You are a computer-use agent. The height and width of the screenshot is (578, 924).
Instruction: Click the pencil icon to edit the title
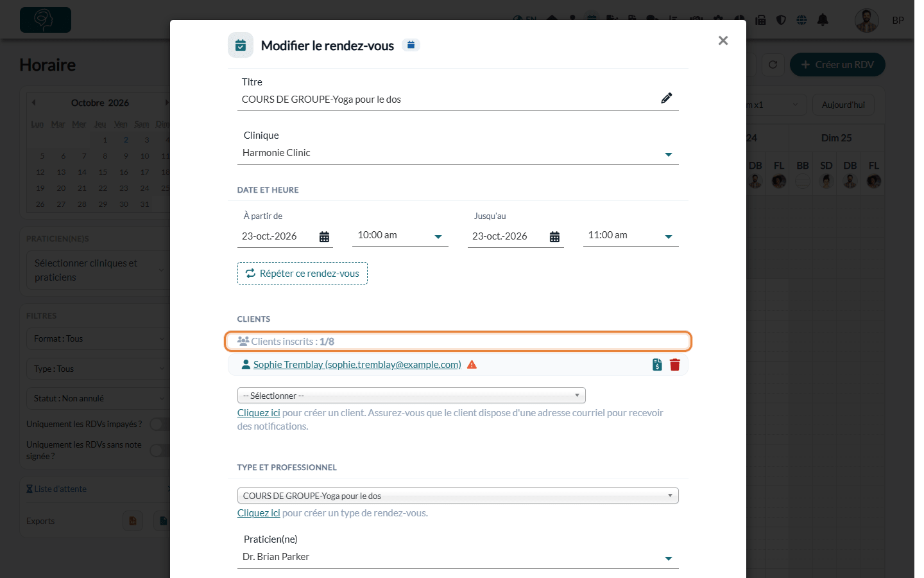coord(667,98)
